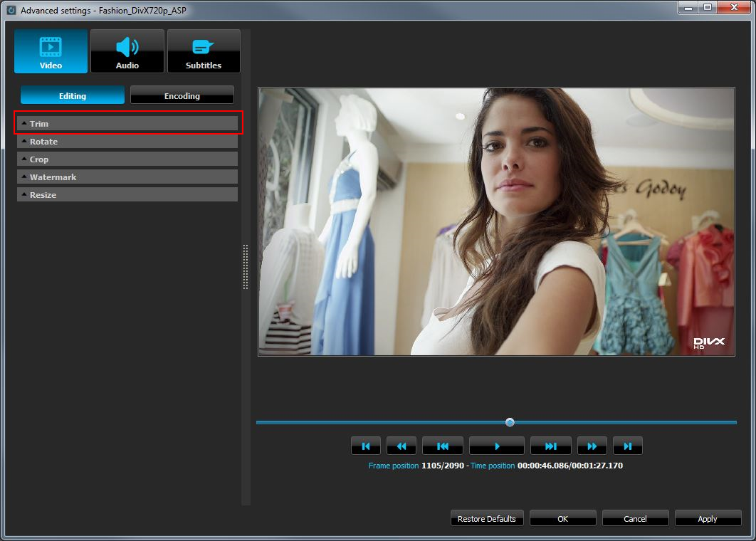Screen dimensions: 756x541
Task: Jump to the last frame
Action: pyautogui.click(x=627, y=446)
